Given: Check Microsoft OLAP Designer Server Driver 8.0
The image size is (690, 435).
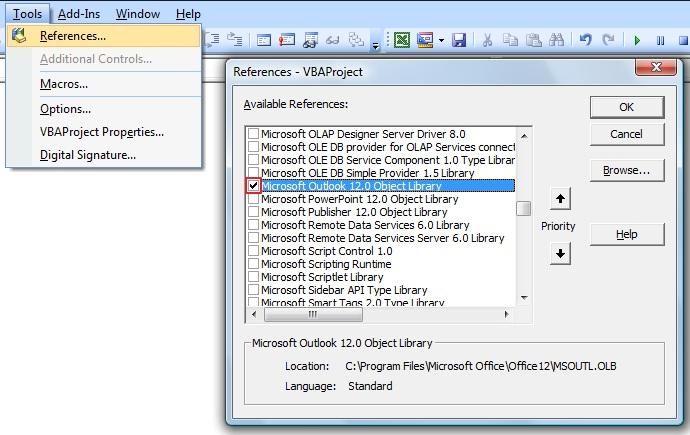Looking at the screenshot, I should (x=253, y=134).
